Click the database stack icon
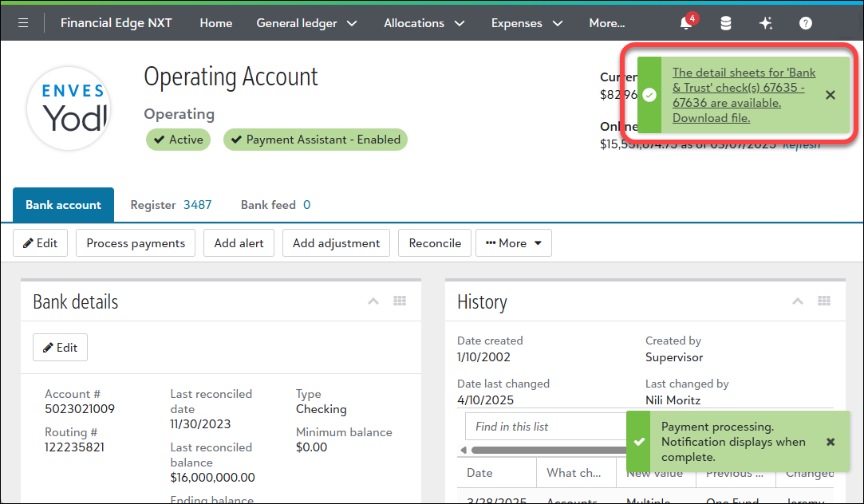Viewport: 864px width, 504px height. pyautogui.click(x=726, y=23)
